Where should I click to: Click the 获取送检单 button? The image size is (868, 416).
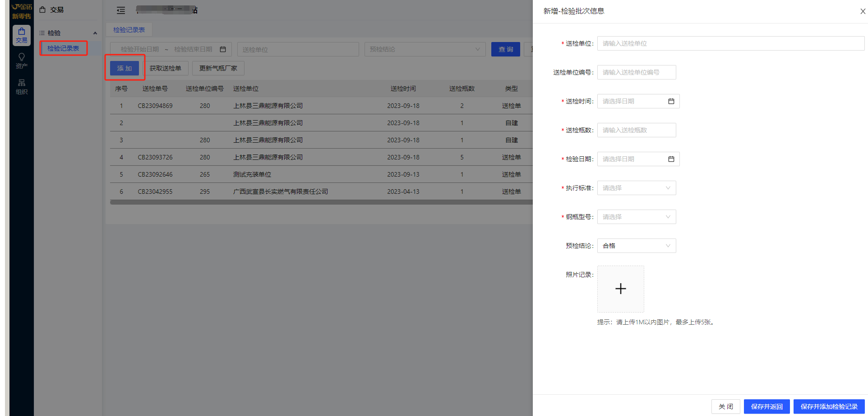click(165, 68)
